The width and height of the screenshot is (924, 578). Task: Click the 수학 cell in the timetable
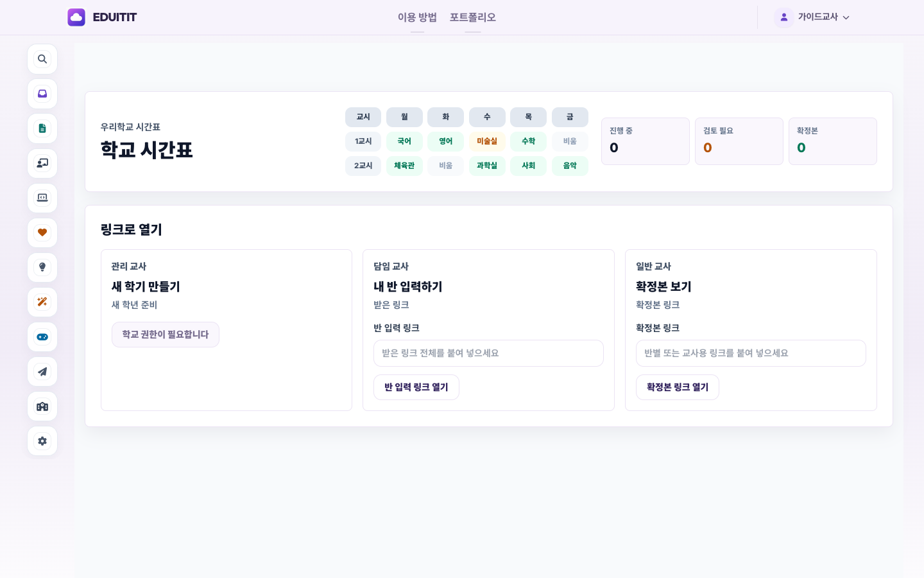tap(529, 141)
